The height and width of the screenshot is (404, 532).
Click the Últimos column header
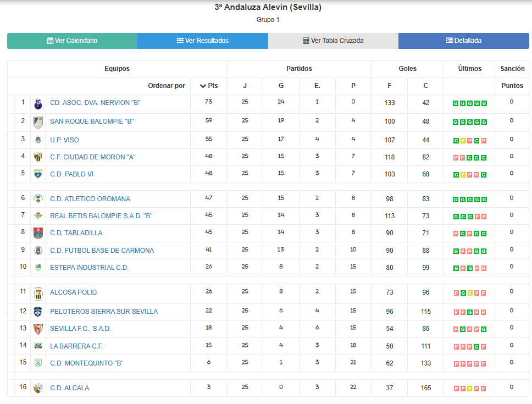pos(469,69)
